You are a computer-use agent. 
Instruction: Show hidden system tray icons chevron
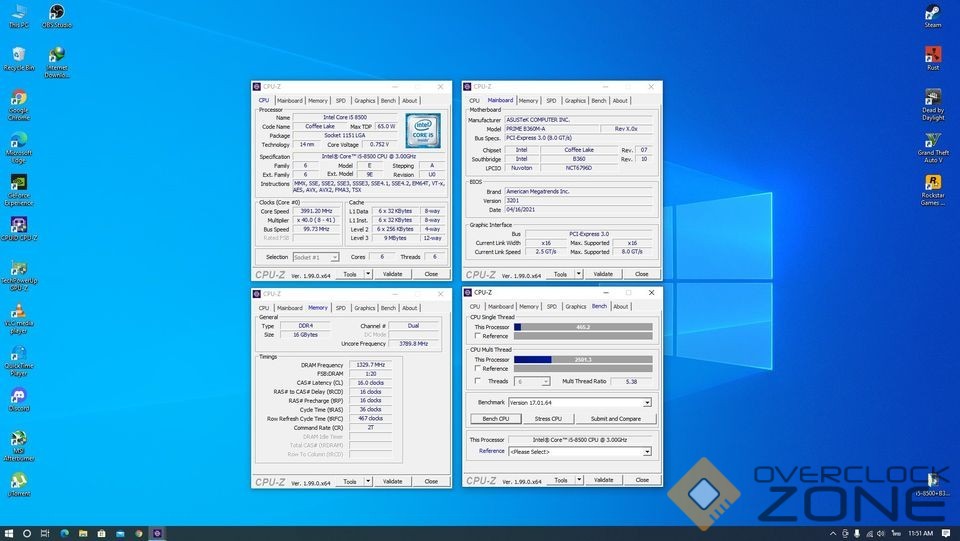[x=833, y=534]
